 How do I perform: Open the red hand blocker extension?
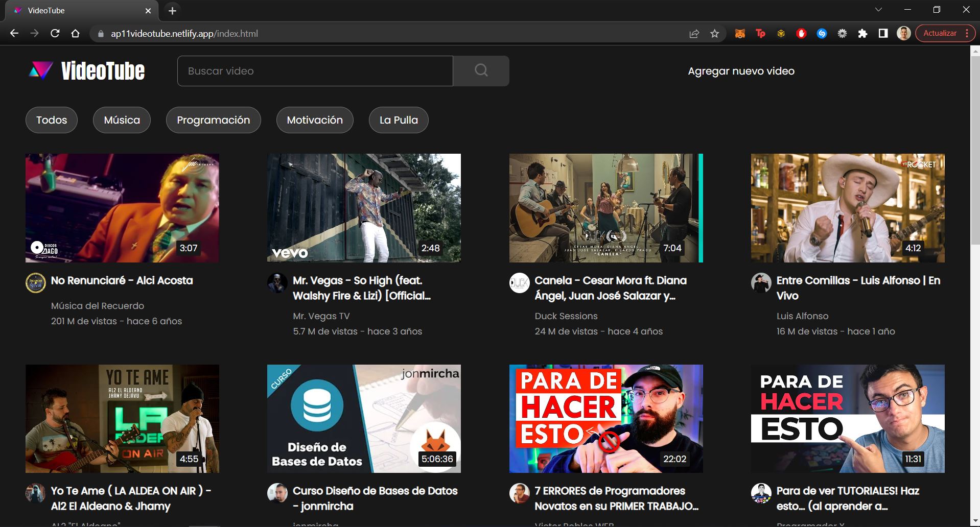[x=801, y=34]
